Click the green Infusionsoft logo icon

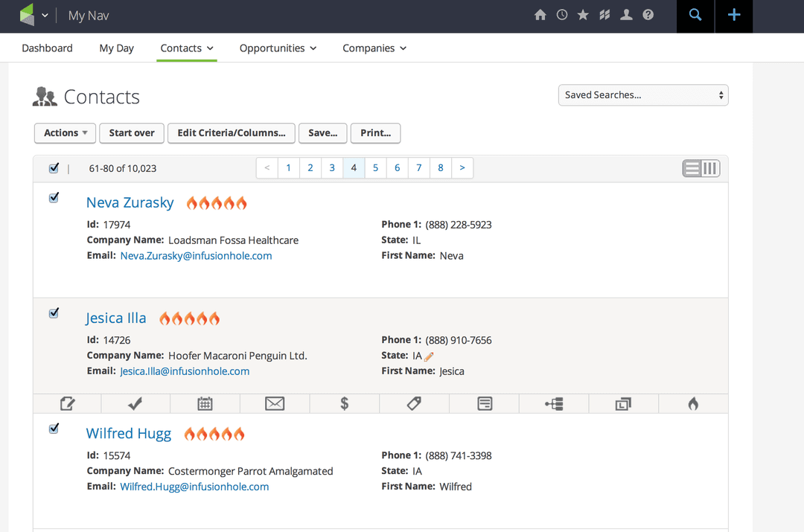click(28, 15)
